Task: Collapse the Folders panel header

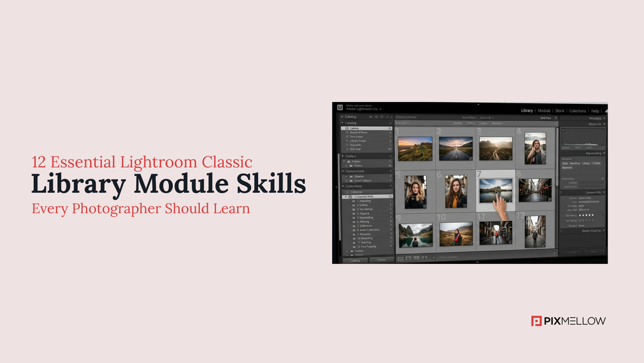Action: [342, 156]
